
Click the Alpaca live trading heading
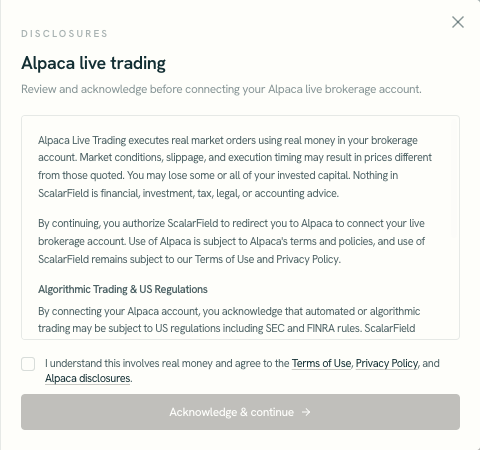[x=93, y=63]
